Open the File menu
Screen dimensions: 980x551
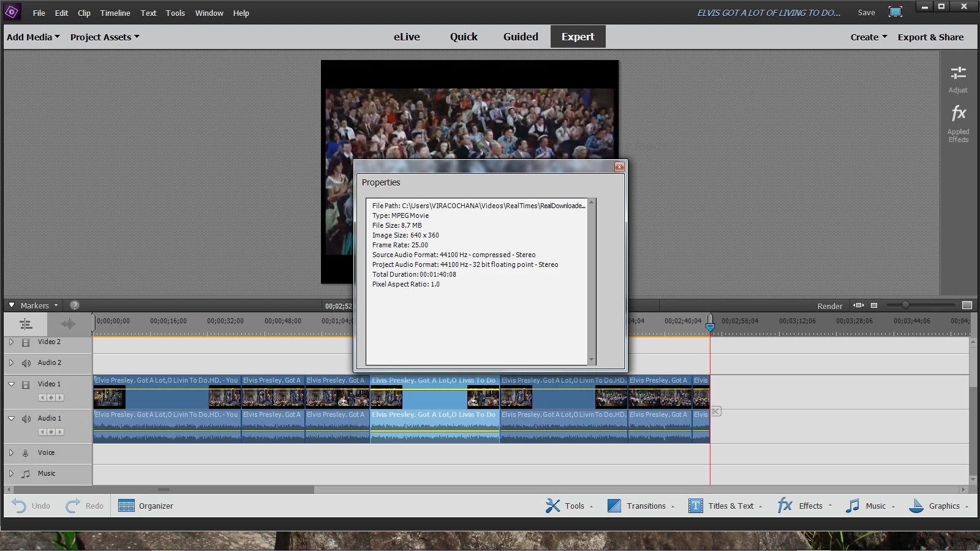coord(39,13)
